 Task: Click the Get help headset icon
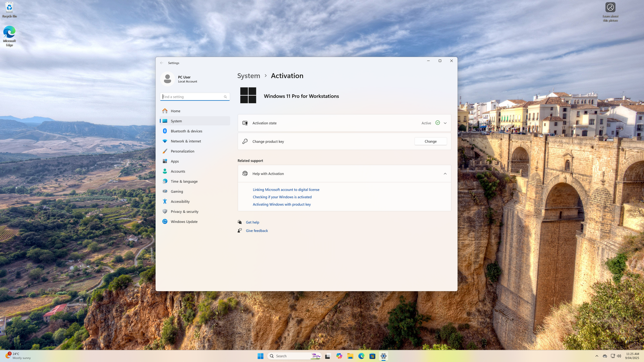pyautogui.click(x=240, y=222)
